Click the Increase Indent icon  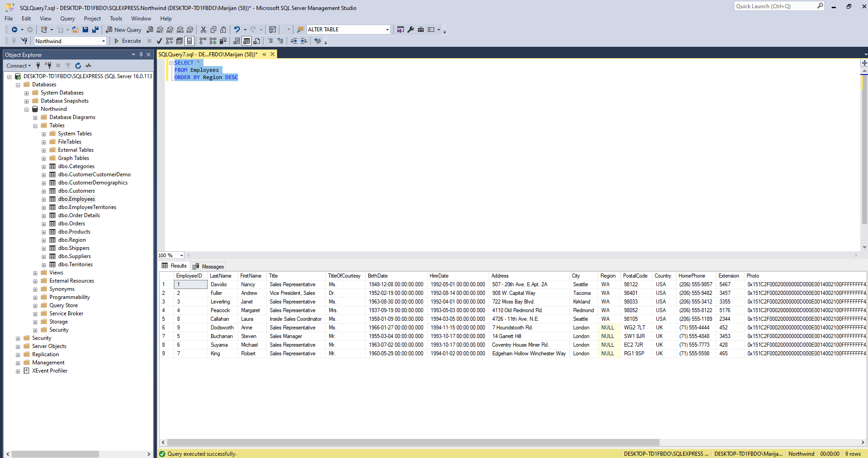pos(304,41)
